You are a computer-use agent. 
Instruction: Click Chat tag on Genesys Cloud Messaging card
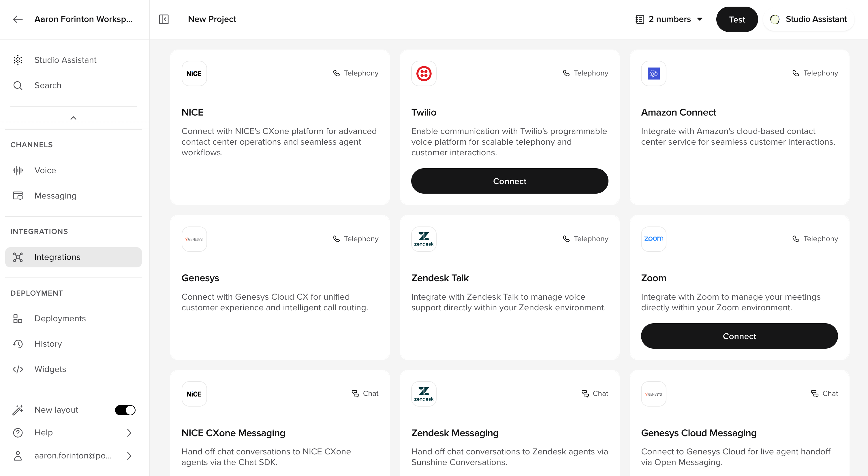click(824, 394)
